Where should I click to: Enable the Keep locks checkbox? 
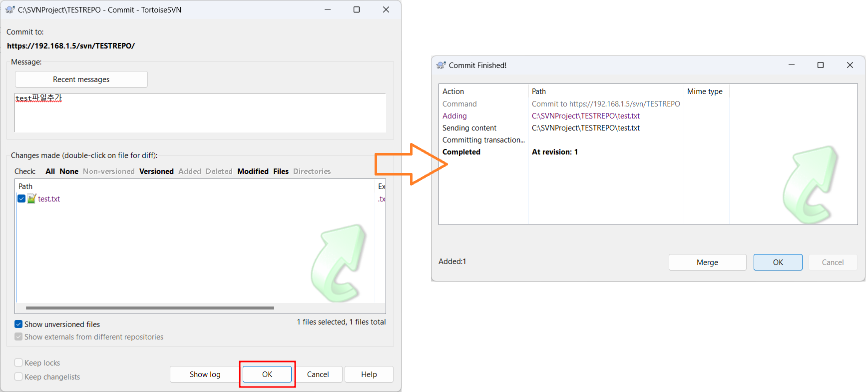[18, 362]
